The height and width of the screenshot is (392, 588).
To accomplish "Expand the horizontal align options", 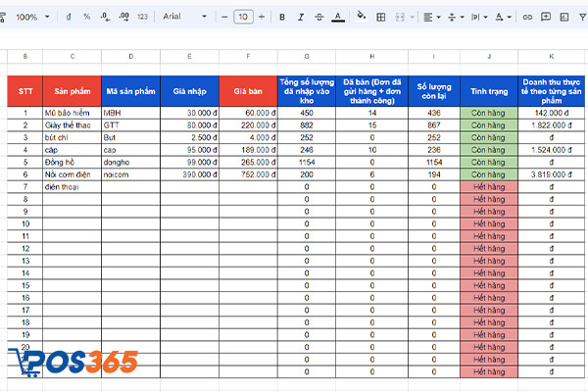I will coord(431,17).
